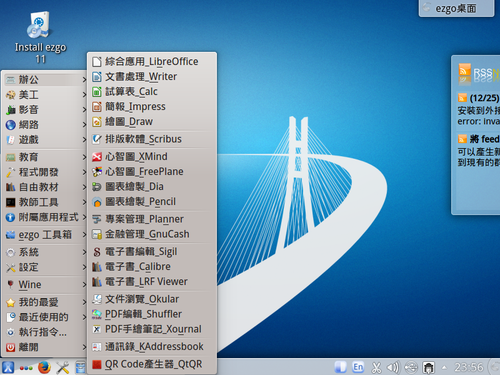500x375 pixels.
Task: Expand the 遊戲 games category
Action: coord(45,140)
